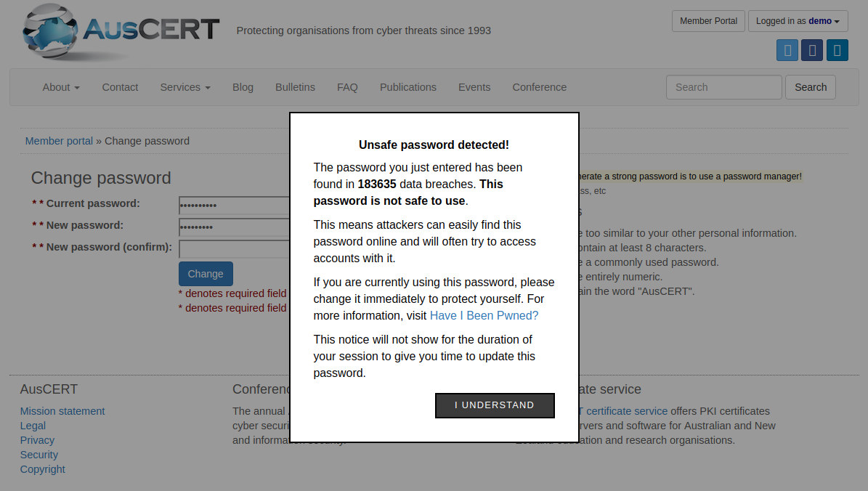
Task: Click the Facebook social media icon
Action: (811, 49)
